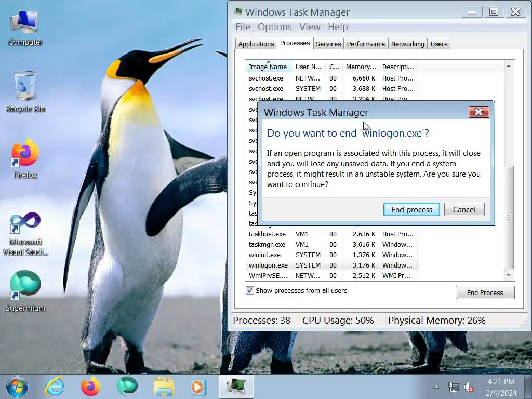Minimize the Windows Task Manager window

pos(472,12)
